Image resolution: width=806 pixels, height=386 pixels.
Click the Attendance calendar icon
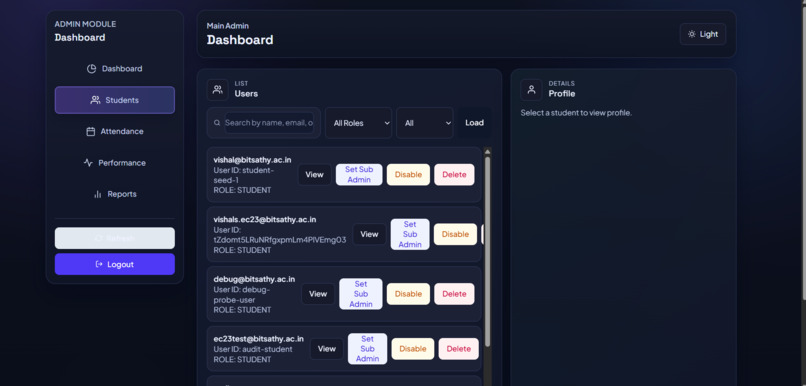[90, 132]
